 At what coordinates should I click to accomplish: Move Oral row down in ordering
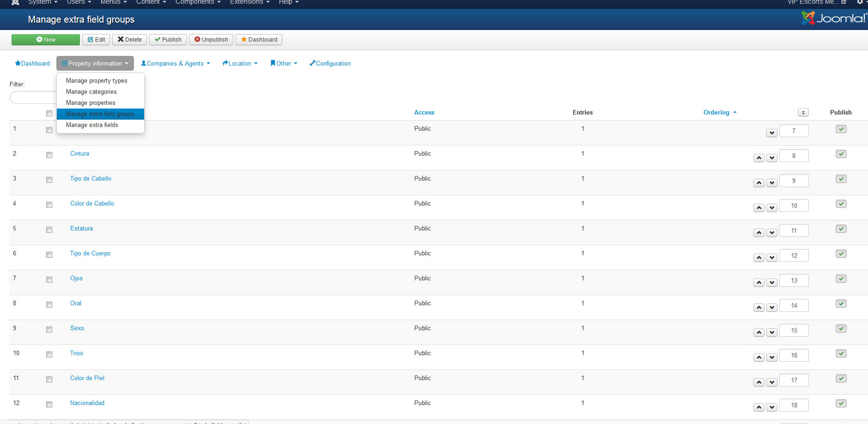point(772,308)
